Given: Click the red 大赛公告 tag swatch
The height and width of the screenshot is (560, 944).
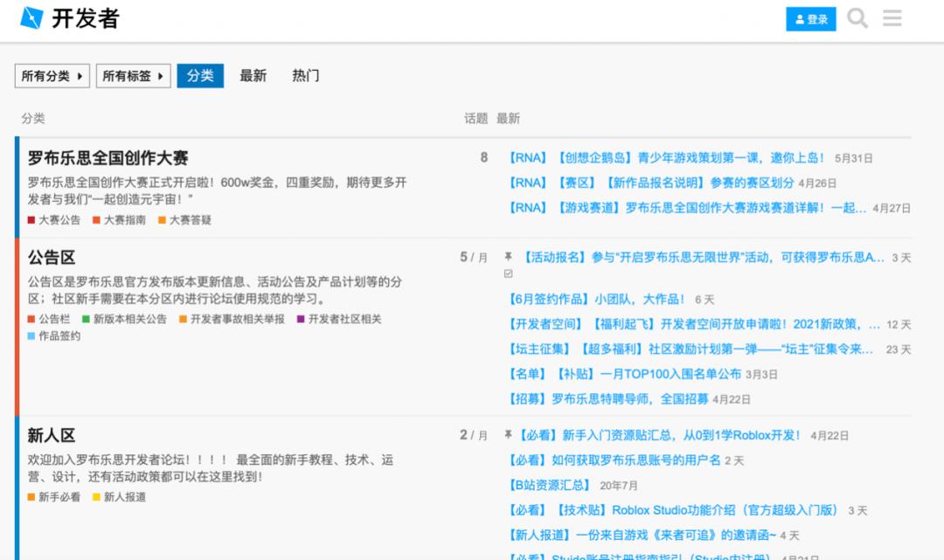Looking at the screenshot, I should [x=31, y=220].
